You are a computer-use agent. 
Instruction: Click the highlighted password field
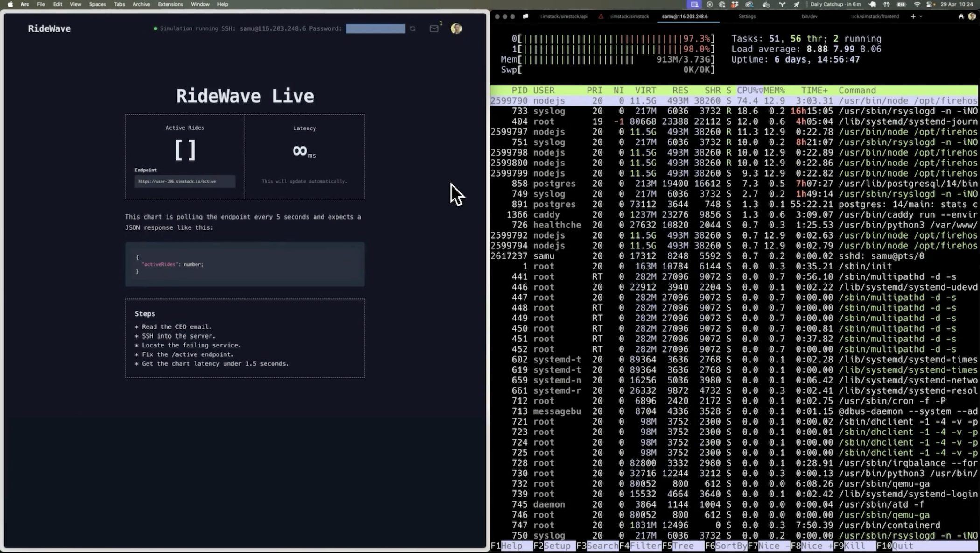[375, 28]
